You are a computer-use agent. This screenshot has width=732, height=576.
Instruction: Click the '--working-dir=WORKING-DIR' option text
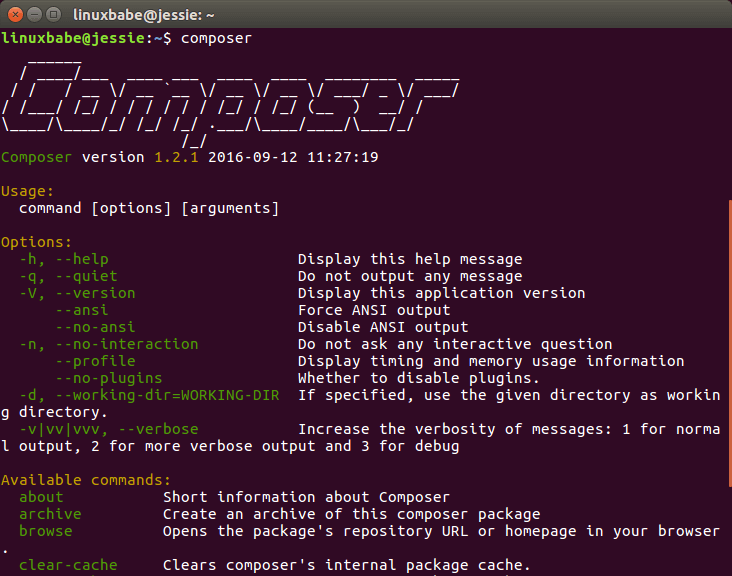pos(162,395)
